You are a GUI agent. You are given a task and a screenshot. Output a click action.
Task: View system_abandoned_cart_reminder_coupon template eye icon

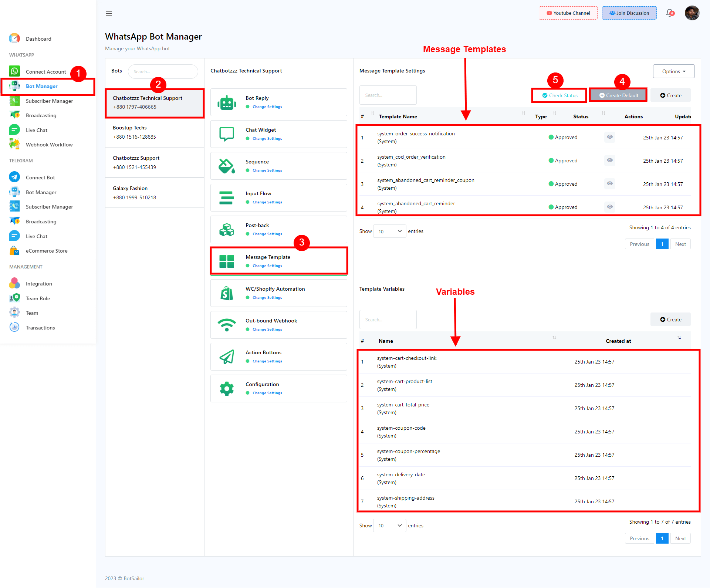(x=610, y=183)
